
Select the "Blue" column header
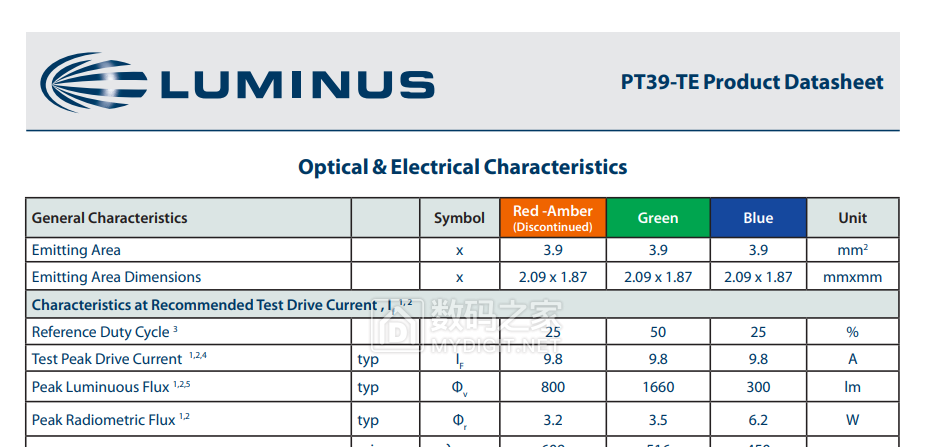click(x=758, y=218)
